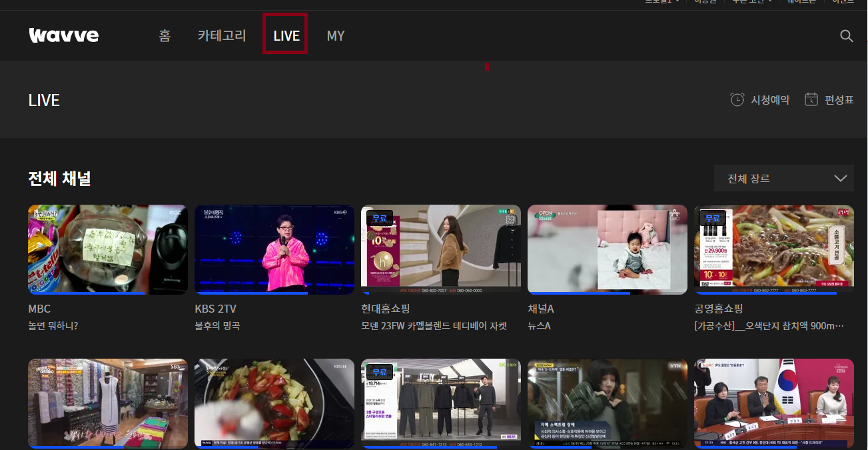
Task: Open the 카테고리 menu
Action: 222,36
